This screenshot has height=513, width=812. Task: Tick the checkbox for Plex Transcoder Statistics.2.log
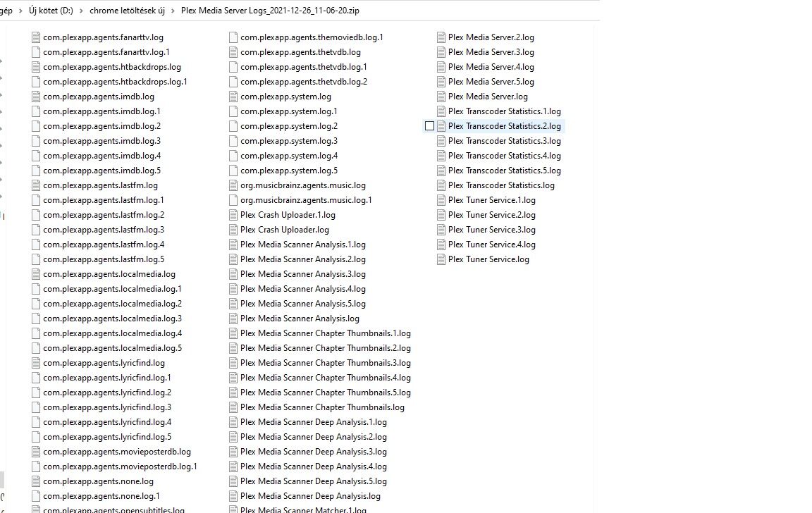429,126
